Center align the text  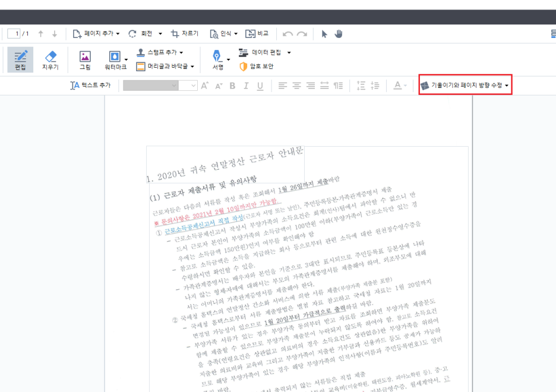pos(296,86)
